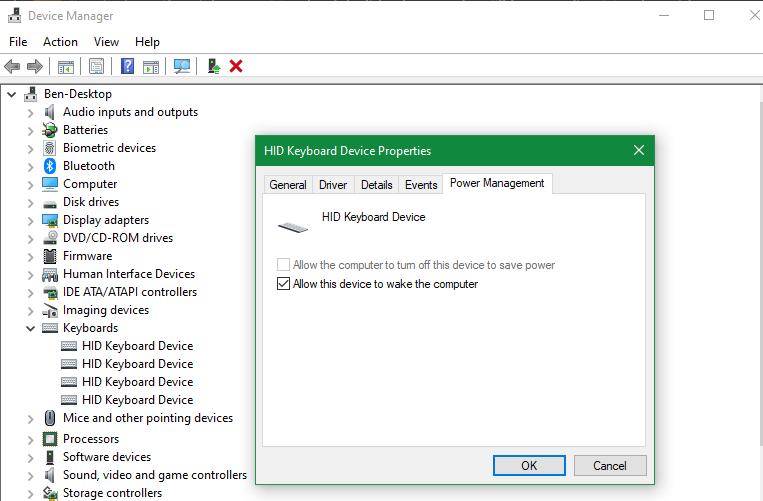Open the Action menu
The image size is (763, 501).
click(x=60, y=42)
